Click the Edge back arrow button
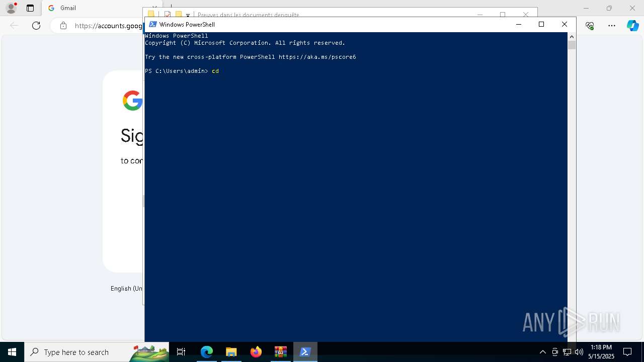The width and height of the screenshot is (644, 362). point(14,26)
